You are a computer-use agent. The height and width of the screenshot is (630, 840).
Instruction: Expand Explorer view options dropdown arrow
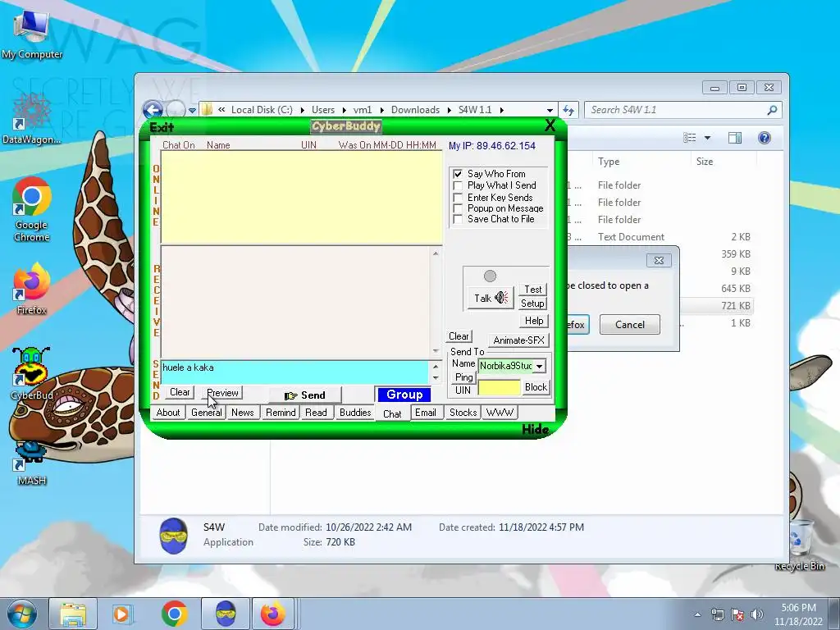[x=707, y=138]
